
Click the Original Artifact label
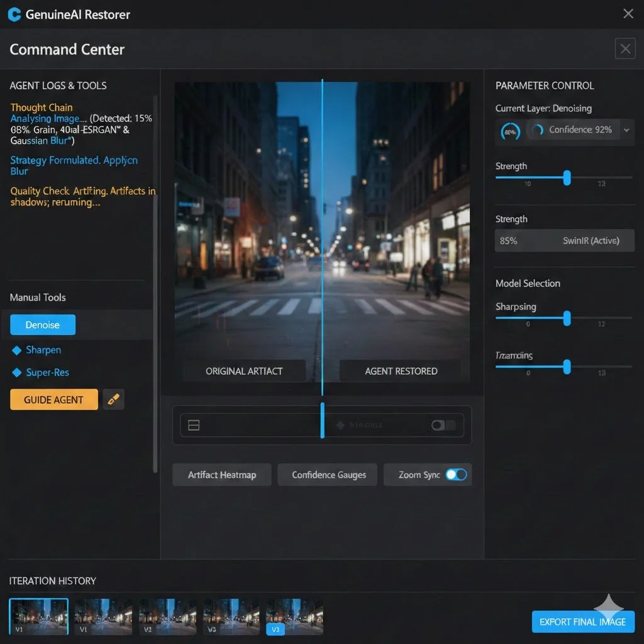(244, 371)
